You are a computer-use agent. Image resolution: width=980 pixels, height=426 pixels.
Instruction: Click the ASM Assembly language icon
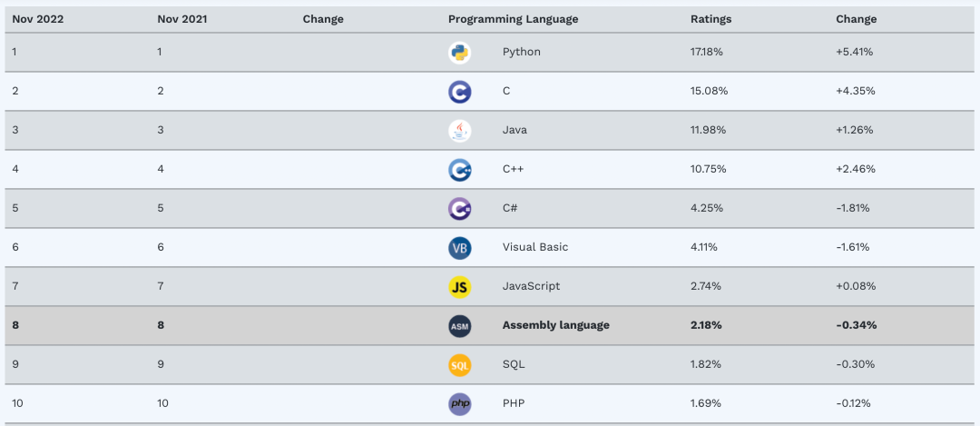pyautogui.click(x=460, y=326)
